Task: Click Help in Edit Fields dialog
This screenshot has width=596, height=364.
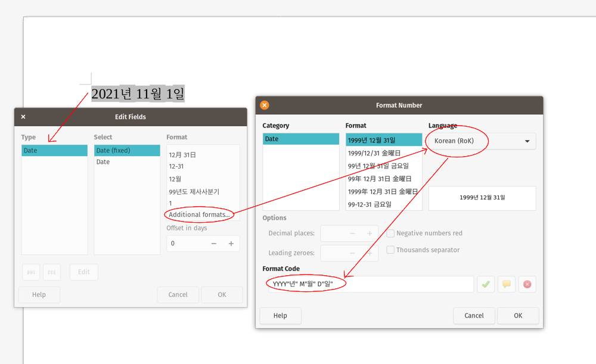Action: click(39, 295)
